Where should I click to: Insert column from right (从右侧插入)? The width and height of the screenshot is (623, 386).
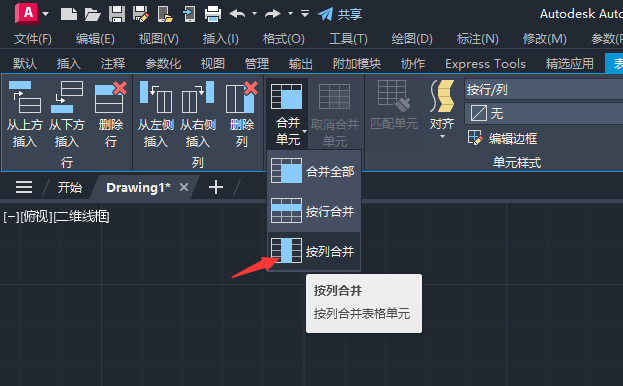tap(197, 114)
